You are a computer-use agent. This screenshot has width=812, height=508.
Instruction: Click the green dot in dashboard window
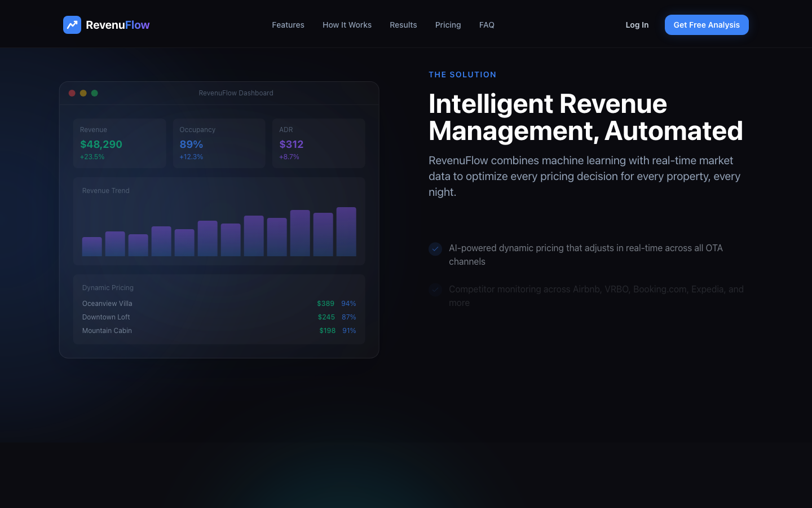pos(95,93)
